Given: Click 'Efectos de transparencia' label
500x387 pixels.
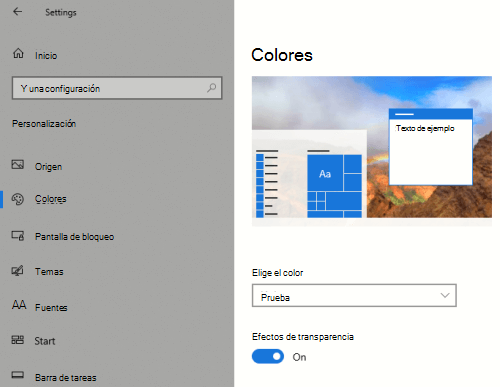Looking at the screenshot, I should pyautogui.click(x=303, y=337).
